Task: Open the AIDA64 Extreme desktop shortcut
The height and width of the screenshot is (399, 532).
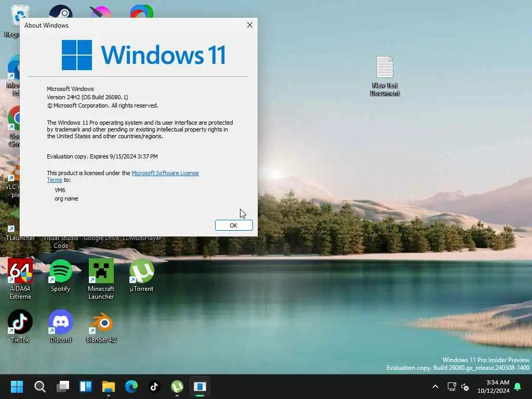Action: coord(20,279)
